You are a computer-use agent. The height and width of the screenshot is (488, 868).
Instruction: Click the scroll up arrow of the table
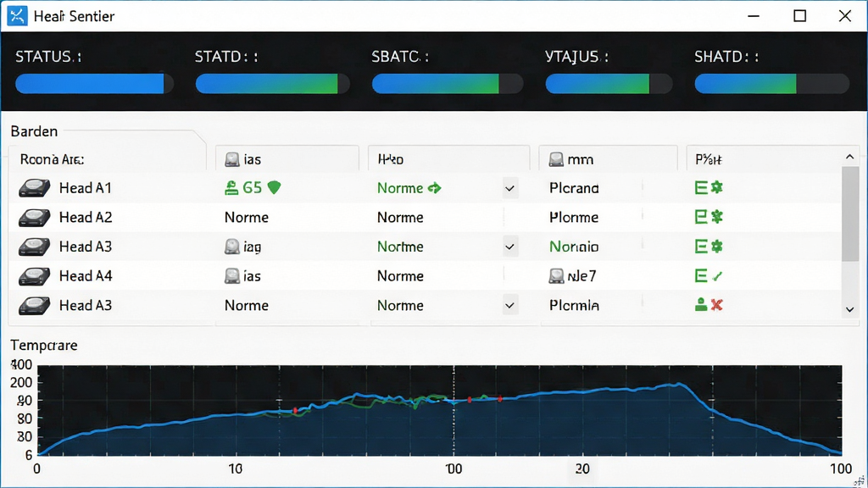point(849,158)
